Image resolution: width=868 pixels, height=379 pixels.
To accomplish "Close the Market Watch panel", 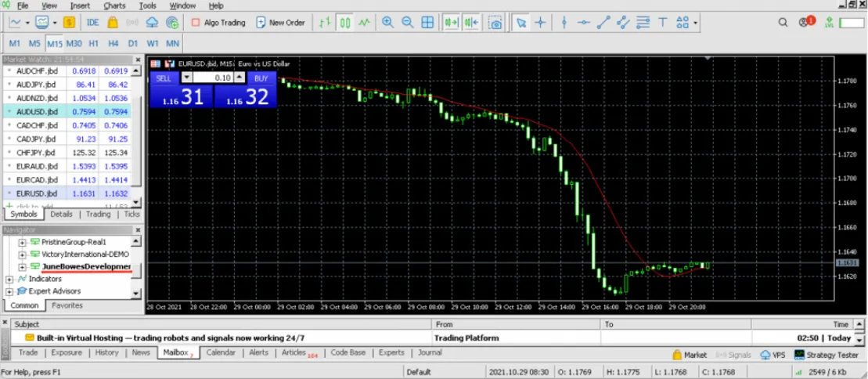I will tap(138, 60).
